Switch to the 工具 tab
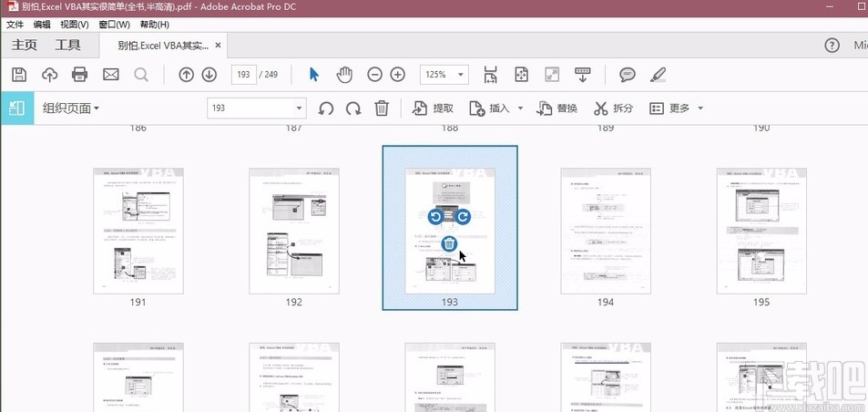The image size is (868, 412). click(67, 46)
